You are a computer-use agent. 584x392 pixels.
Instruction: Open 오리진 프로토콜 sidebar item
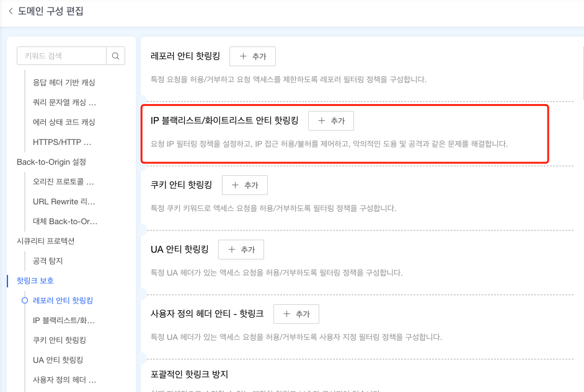pos(64,181)
